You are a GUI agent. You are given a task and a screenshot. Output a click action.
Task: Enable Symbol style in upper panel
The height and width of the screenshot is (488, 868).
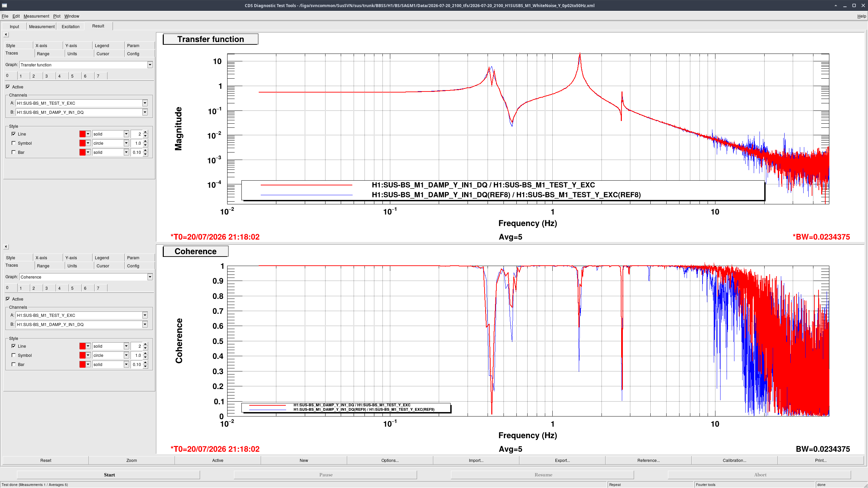pyautogui.click(x=14, y=143)
